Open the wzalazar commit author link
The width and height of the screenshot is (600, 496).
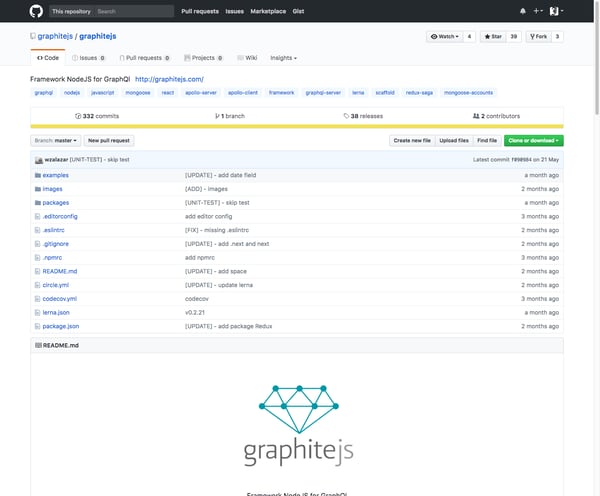[x=56, y=160]
